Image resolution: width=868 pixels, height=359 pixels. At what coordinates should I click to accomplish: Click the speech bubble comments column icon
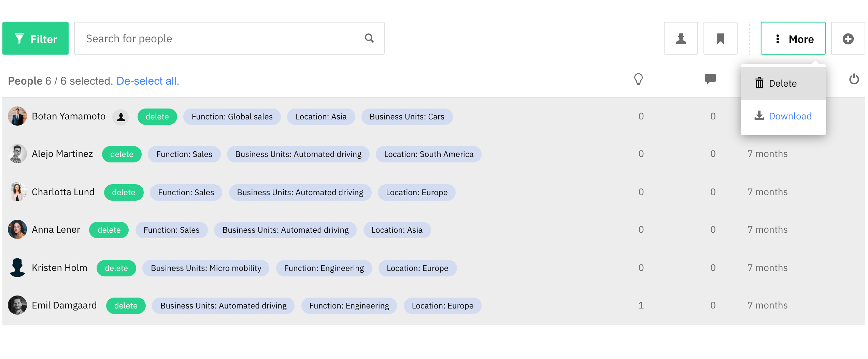coord(710,79)
